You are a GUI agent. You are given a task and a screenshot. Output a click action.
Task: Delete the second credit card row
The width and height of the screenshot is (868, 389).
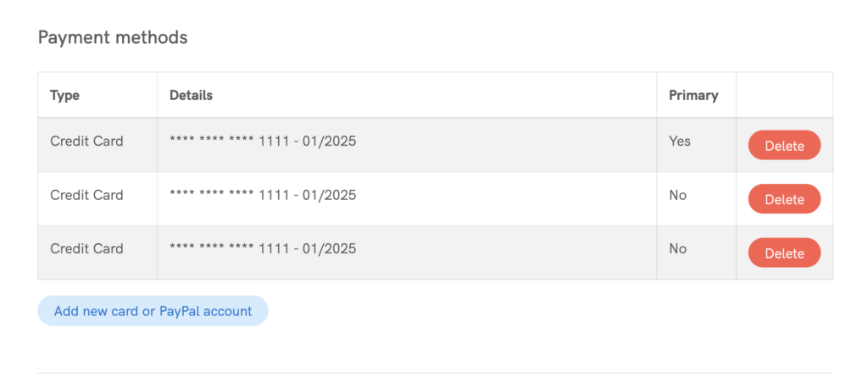point(784,199)
